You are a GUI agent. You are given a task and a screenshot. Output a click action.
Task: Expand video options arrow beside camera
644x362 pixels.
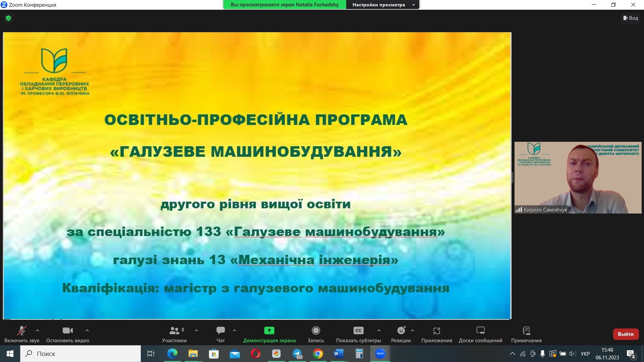coord(87,330)
